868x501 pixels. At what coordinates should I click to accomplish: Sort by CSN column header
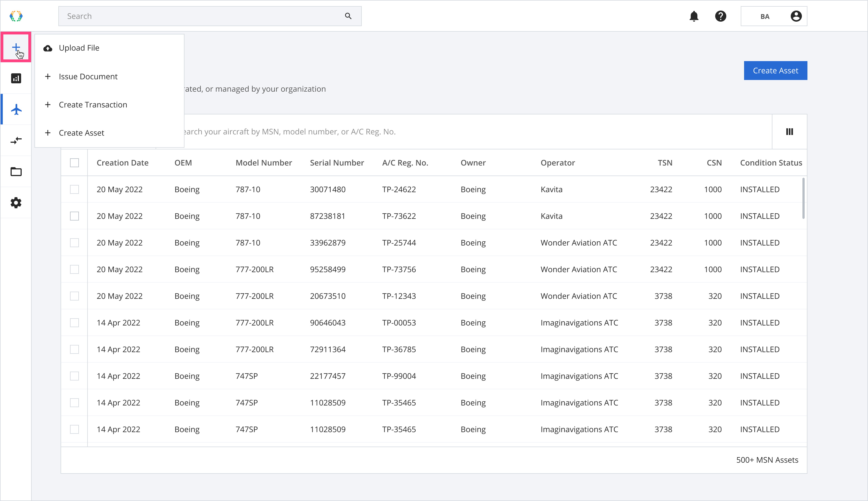[714, 163]
